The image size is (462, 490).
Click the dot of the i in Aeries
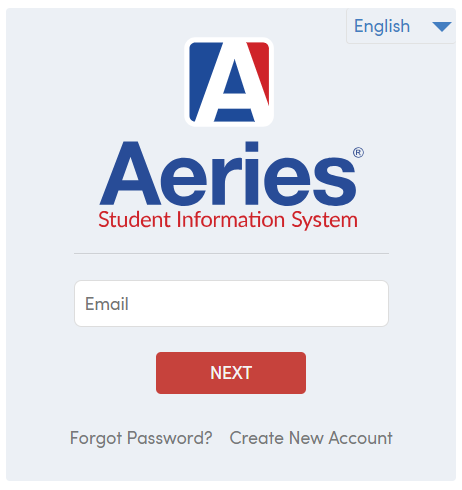(x=252, y=147)
